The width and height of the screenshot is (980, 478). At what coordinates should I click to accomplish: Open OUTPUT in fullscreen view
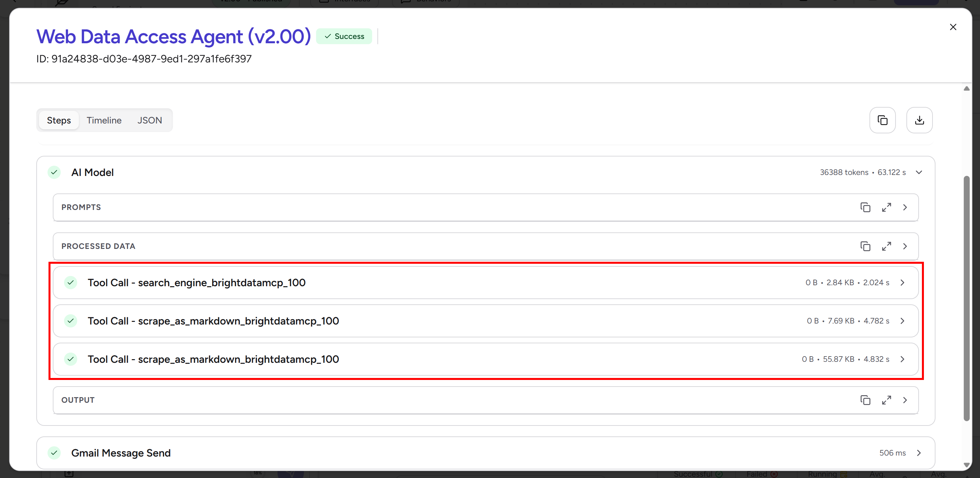coord(886,400)
